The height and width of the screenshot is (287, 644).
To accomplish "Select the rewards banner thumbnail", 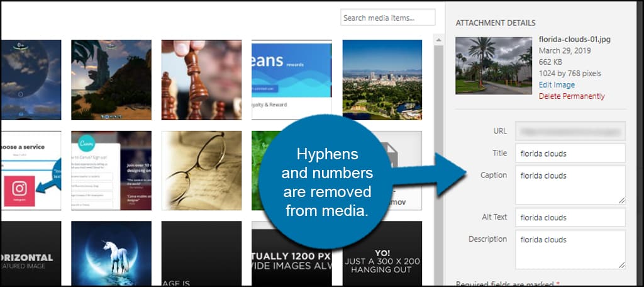I will coord(292,80).
